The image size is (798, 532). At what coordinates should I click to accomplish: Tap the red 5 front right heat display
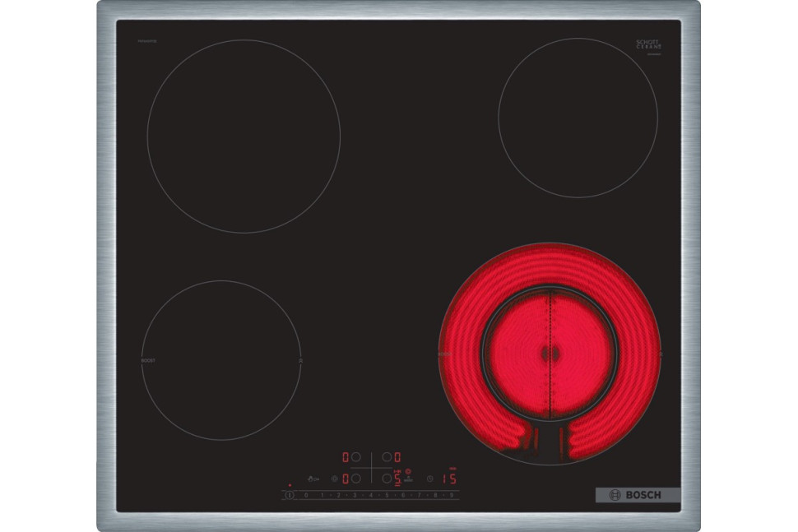398,479
